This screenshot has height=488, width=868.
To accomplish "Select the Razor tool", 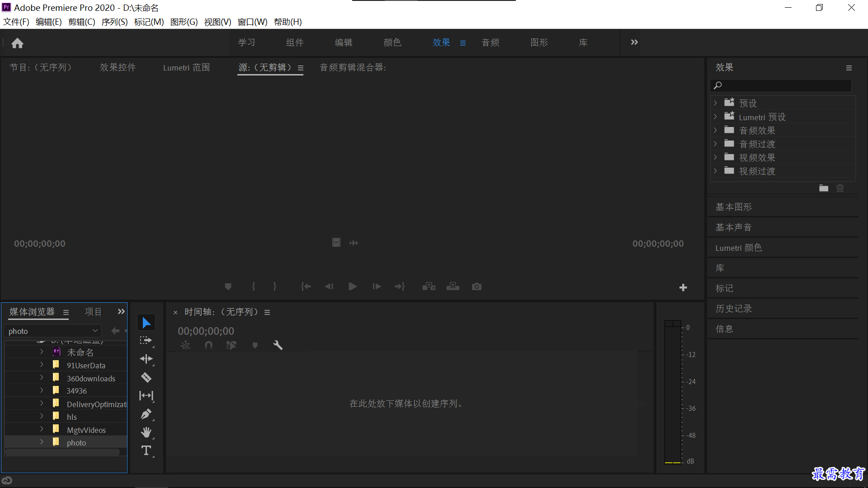I will point(146,377).
